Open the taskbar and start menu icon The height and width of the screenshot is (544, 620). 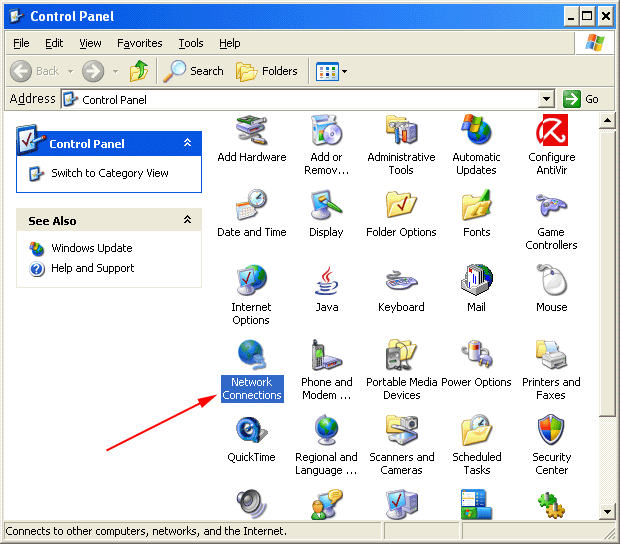pyautogui.click(x=476, y=504)
